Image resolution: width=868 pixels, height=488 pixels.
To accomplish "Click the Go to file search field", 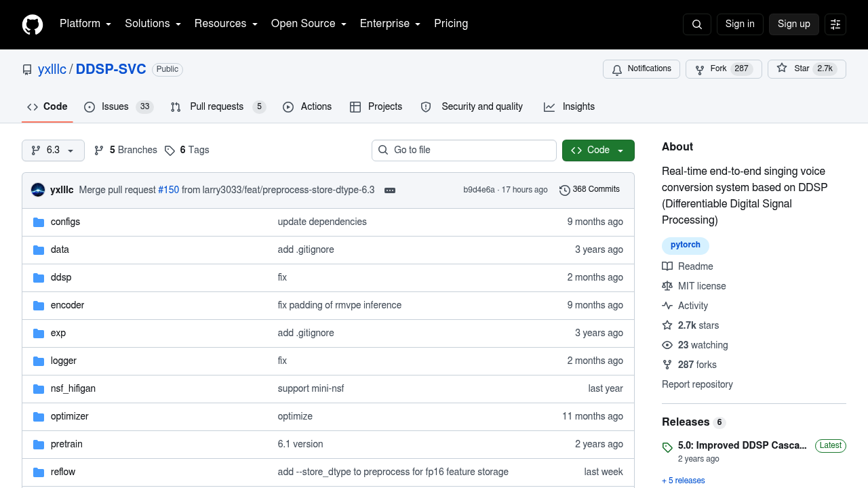I will 464,150.
